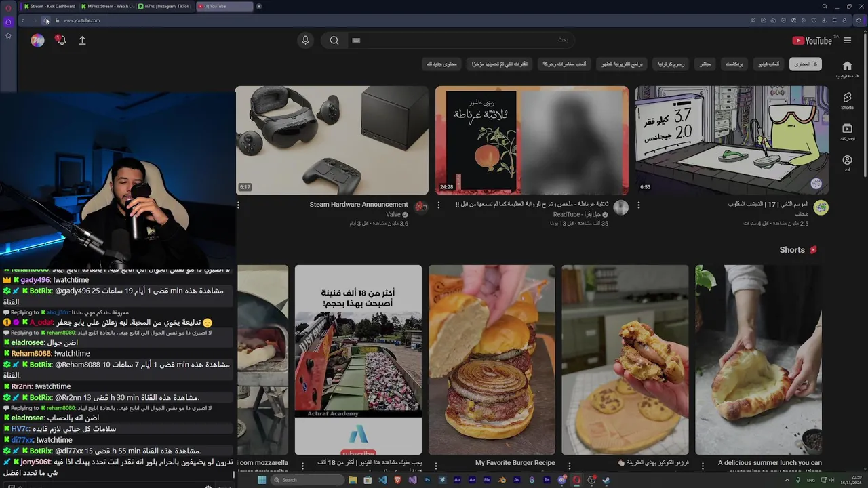Screen dimensions: 868x488
Task: Open Steam from the taskbar
Action: (x=606, y=480)
